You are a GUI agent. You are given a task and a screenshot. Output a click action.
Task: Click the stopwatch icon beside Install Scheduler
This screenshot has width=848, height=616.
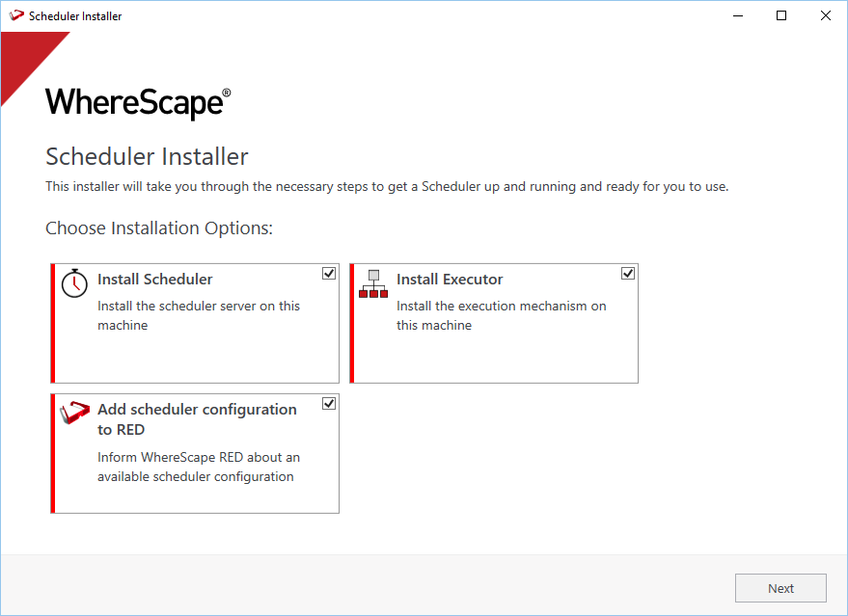pos(74,282)
